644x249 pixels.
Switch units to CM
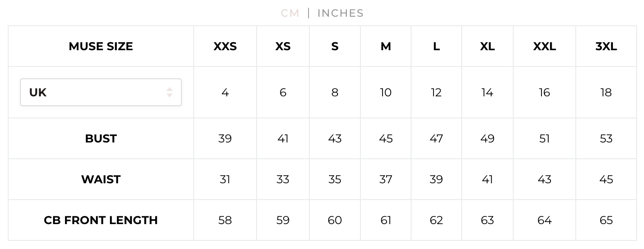(x=290, y=13)
